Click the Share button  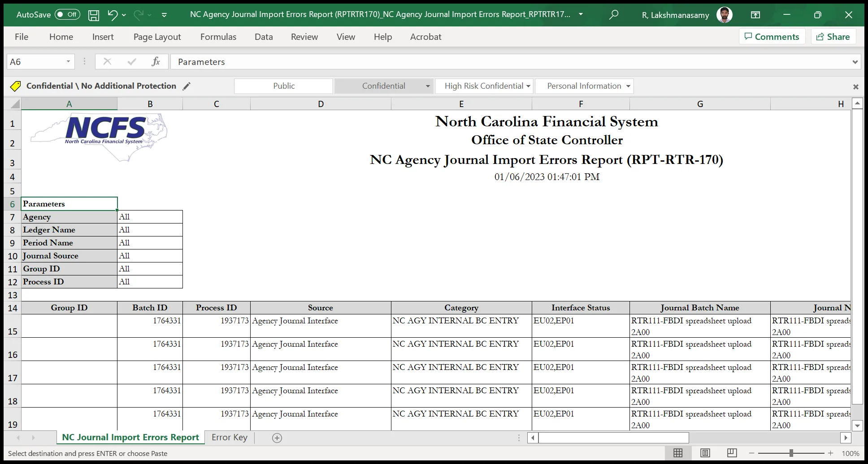click(833, 37)
